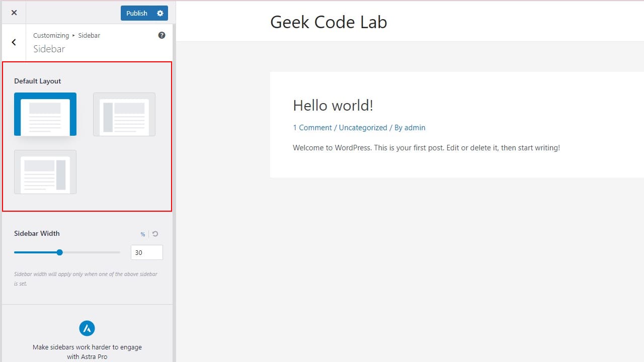Select the right sidebar layout option
644x362 pixels.
[x=45, y=172]
